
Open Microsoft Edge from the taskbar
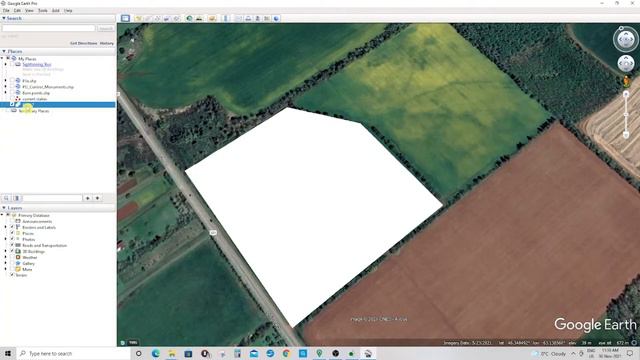pyautogui.click(x=156, y=353)
